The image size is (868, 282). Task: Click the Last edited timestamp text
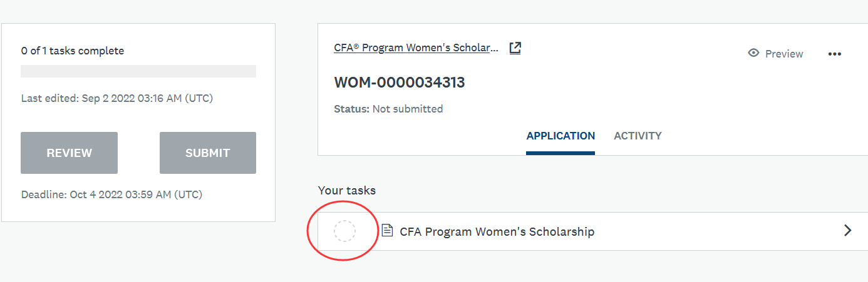(117, 98)
